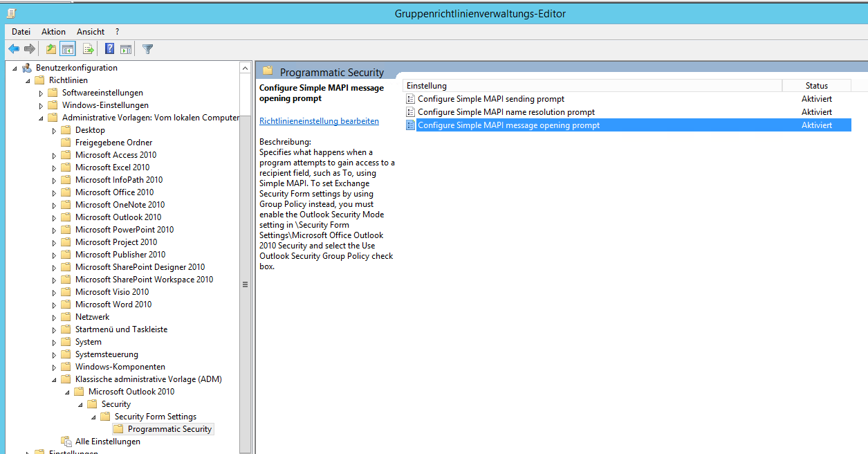
Task: Select Configure Simple MAPI sending prompt setting
Action: [490, 99]
